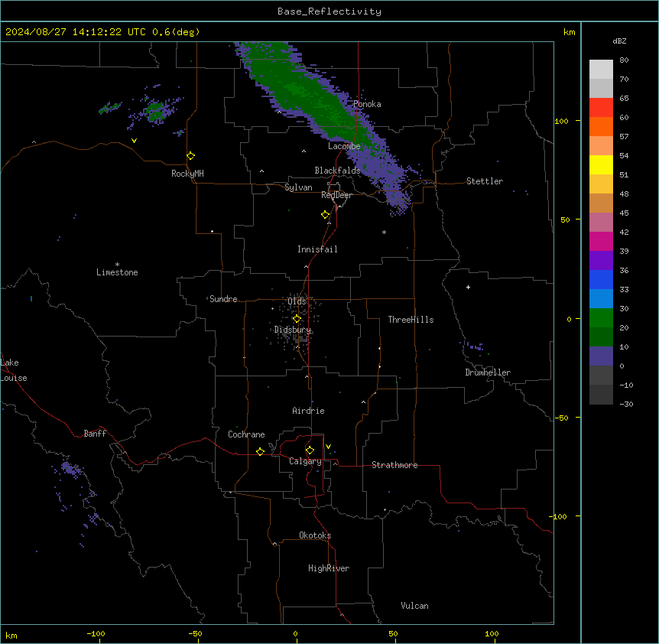Click the purple echo patch near Drumheller
Screen dimensions: 659x644
point(475,346)
